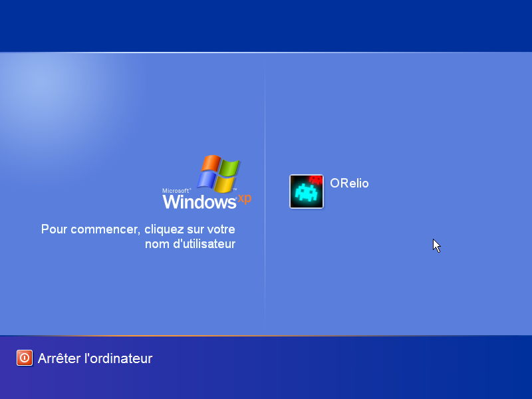Click the rounded border of the avatar frame

click(x=291, y=192)
